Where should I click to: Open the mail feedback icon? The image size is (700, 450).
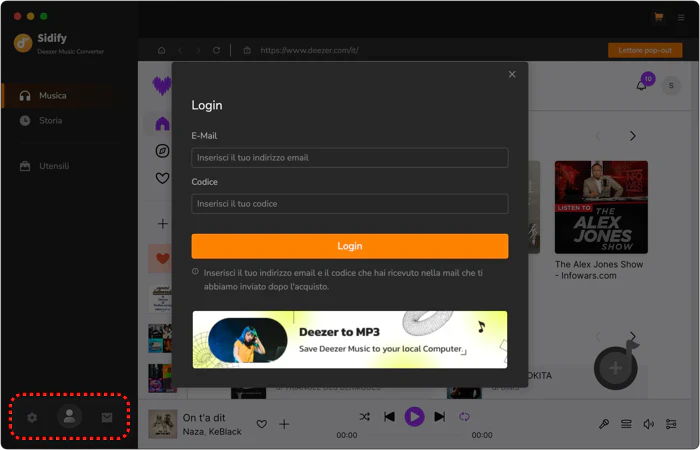(x=107, y=417)
